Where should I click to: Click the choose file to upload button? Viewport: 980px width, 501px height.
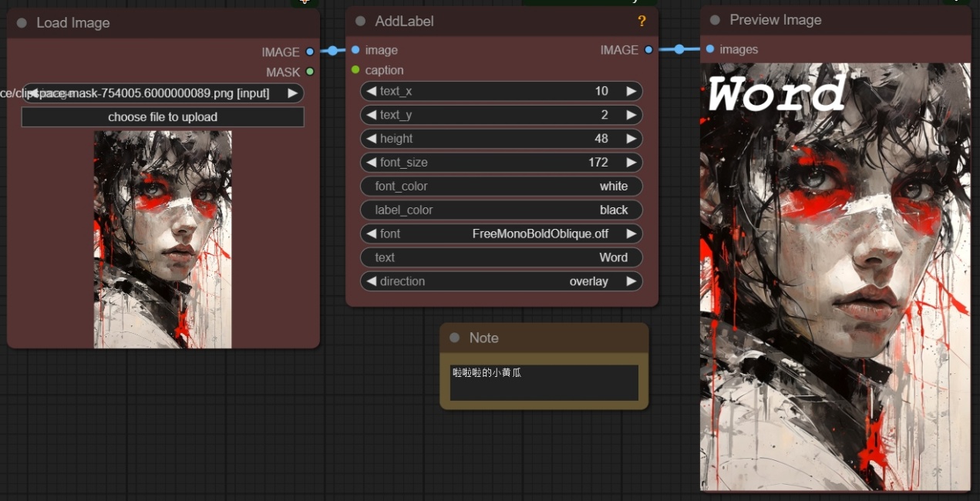click(163, 117)
